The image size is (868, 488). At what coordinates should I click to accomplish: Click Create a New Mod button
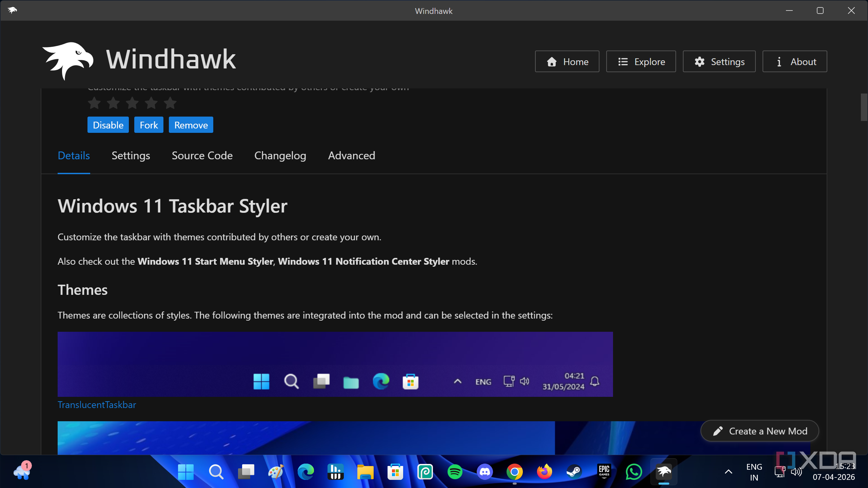759,431
